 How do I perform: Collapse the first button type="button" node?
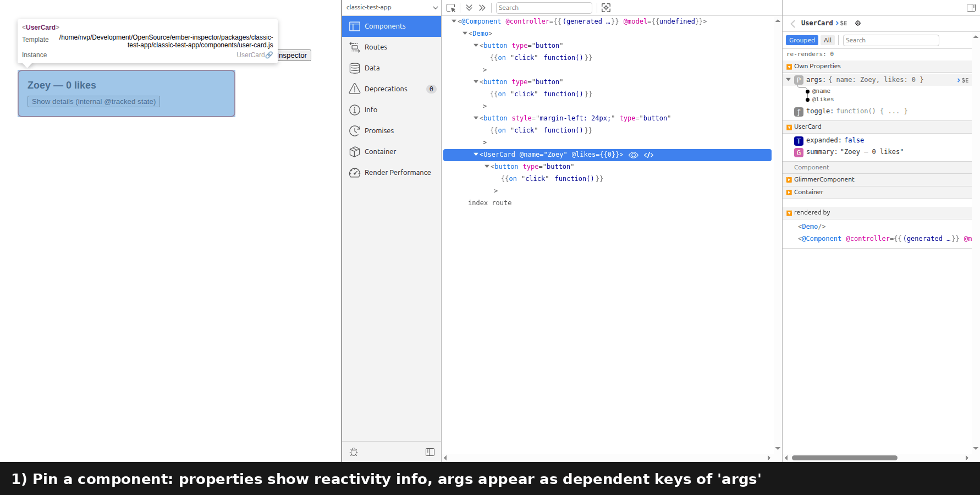(476, 46)
